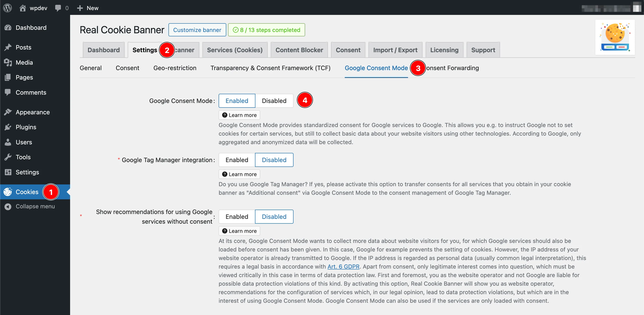The height and width of the screenshot is (315, 644).
Task: Click the Customize banner button
Action: click(x=197, y=30)
